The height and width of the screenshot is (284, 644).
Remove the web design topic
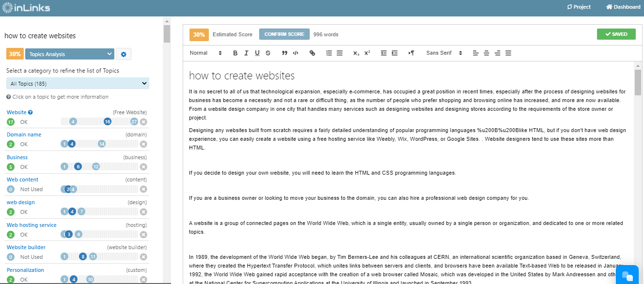tap(143, 212)
